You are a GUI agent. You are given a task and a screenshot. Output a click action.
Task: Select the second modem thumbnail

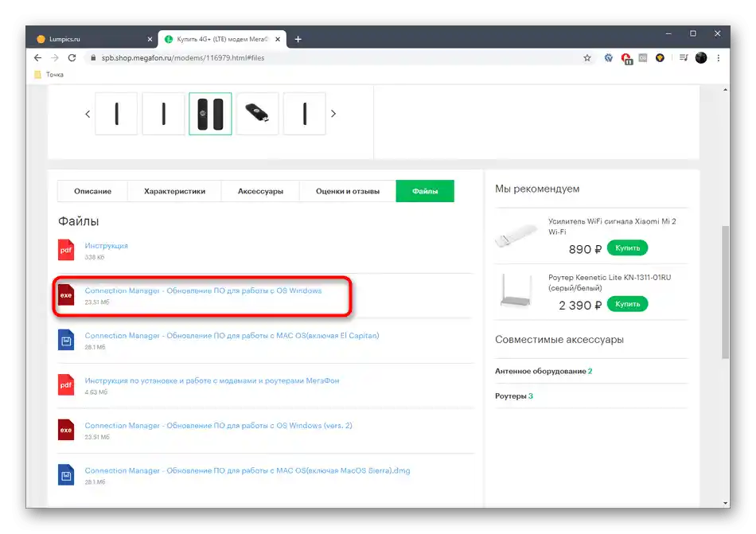(163, 114)
